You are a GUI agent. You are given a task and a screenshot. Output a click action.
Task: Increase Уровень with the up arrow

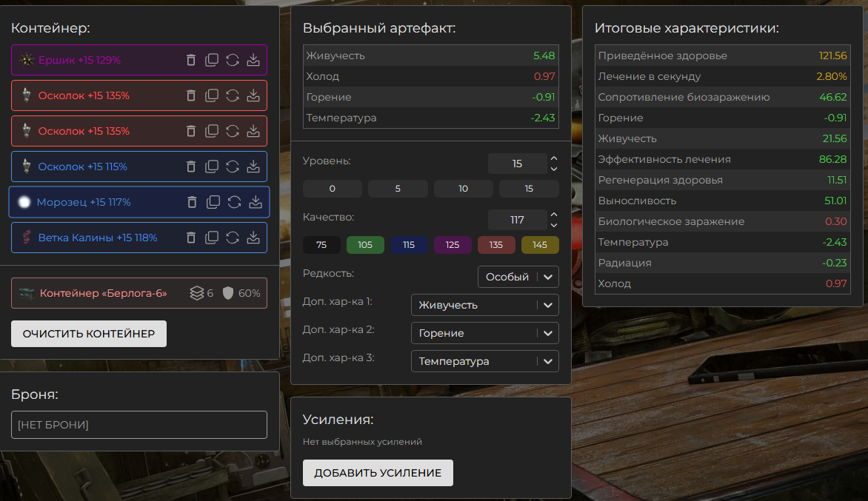click(x=553, y=158)
